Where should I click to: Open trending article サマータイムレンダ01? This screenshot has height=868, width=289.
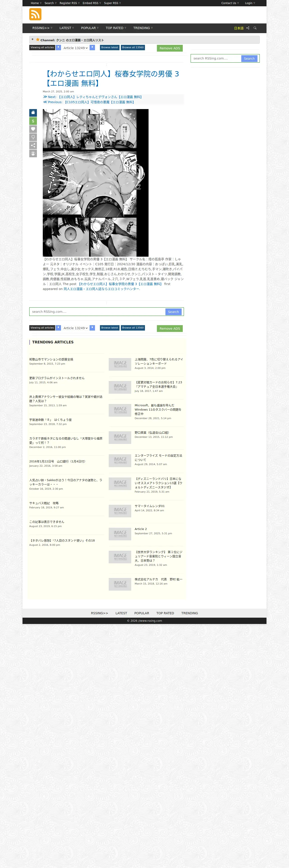coord(150,506)
